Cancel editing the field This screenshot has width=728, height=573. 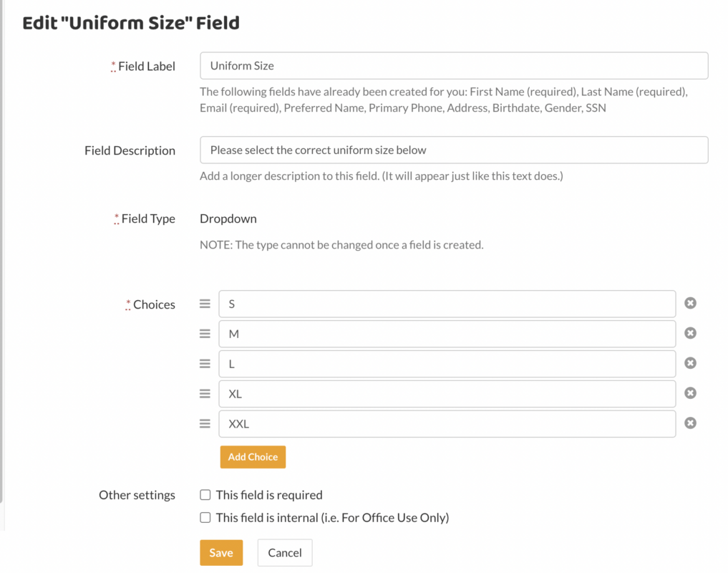(285, 553)
